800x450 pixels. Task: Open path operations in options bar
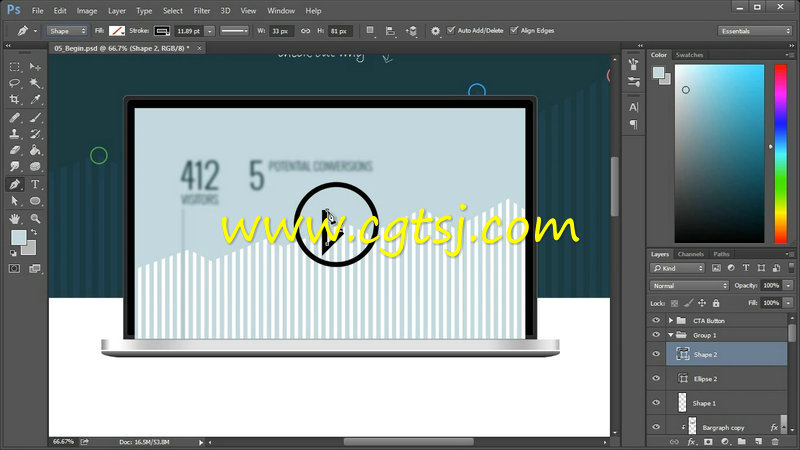(370, 31)
